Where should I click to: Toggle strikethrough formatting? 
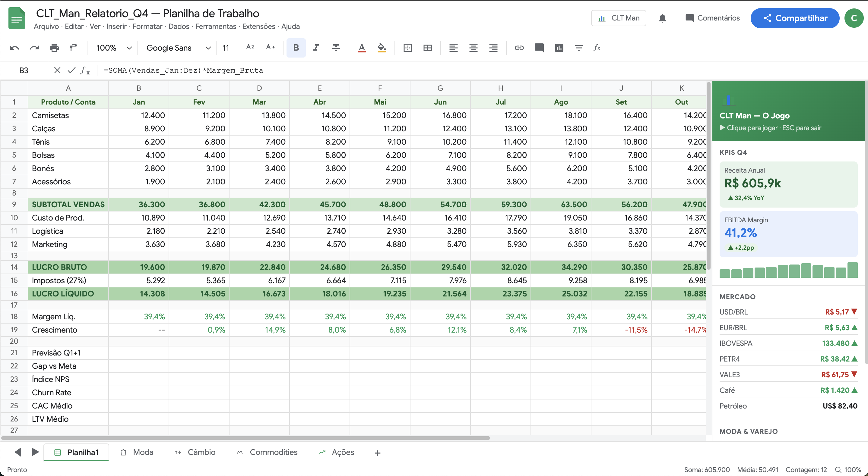[x=336, y=48]
